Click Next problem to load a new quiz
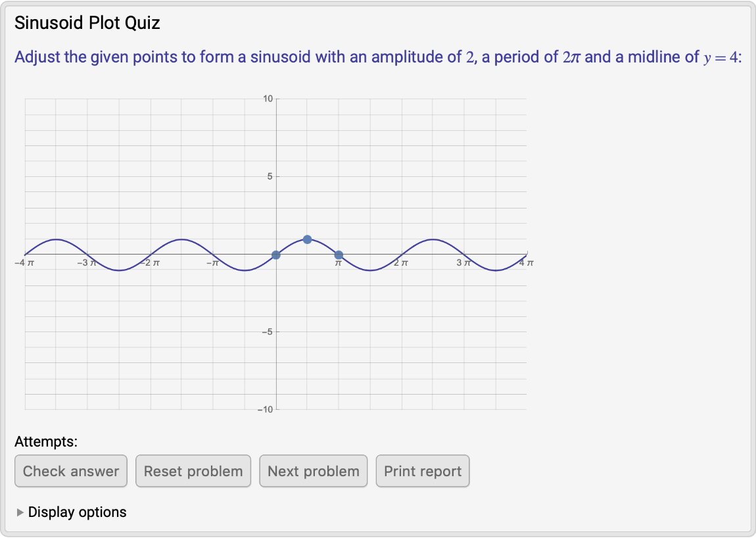The height and width of the screenshot is (538, 756). [314, 471]
